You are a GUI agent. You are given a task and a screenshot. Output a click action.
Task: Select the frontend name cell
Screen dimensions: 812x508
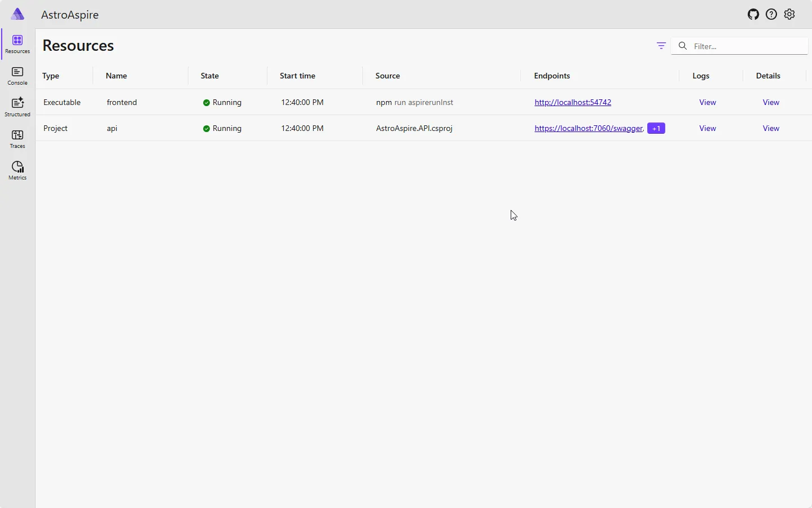(x=122, y=102)
